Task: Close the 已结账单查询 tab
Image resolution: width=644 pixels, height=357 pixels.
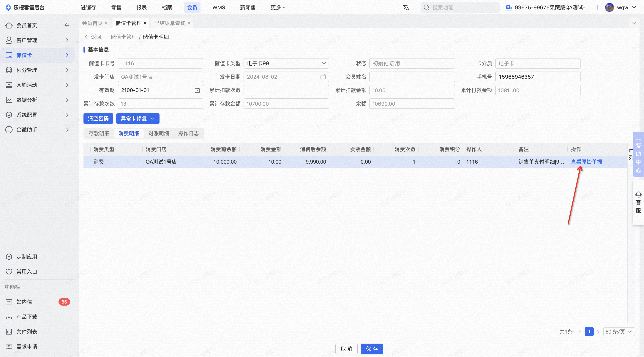Action: click(189, 23)
